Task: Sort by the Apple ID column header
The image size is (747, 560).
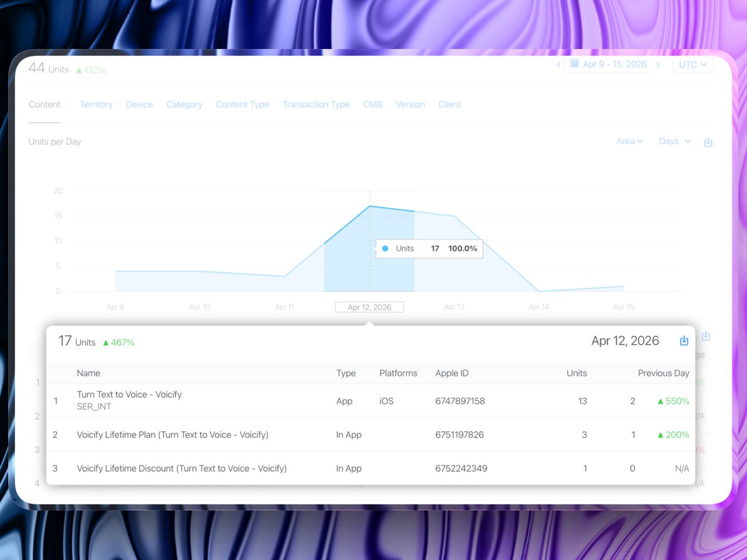Action: tap(452, 373)
